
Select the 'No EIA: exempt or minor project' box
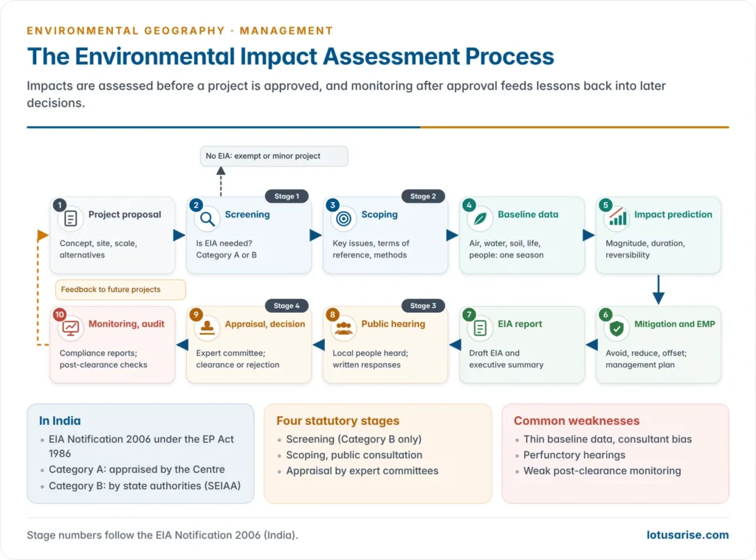tap(274, 156)
